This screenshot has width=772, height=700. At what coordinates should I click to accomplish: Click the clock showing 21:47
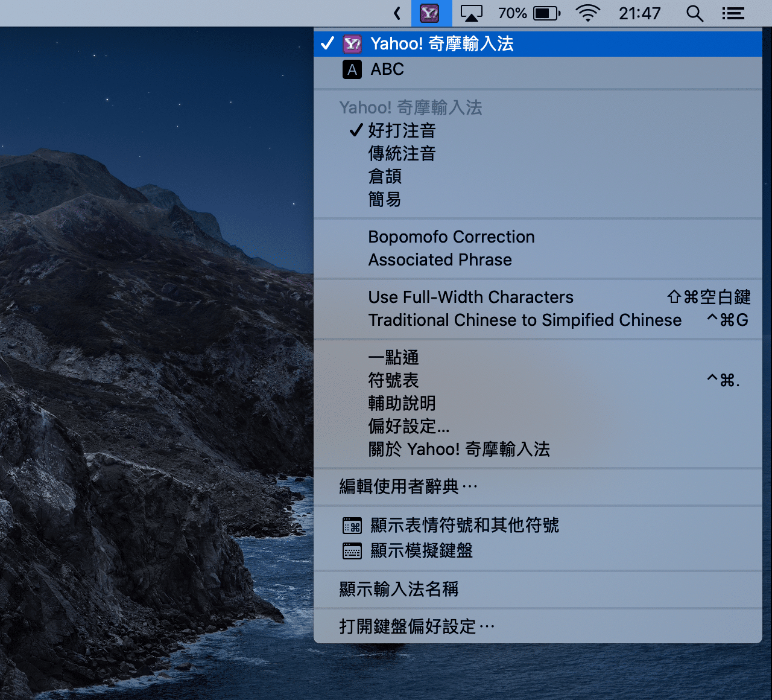click(639, 13)
